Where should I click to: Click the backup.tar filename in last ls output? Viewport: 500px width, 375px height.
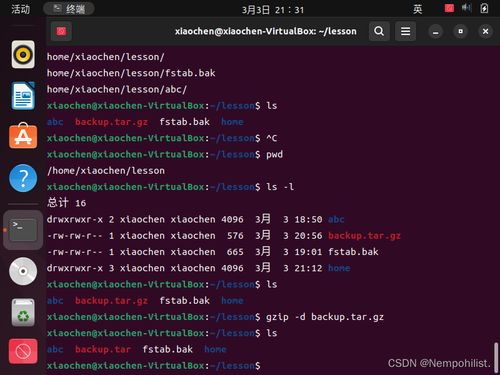(103, 349)
